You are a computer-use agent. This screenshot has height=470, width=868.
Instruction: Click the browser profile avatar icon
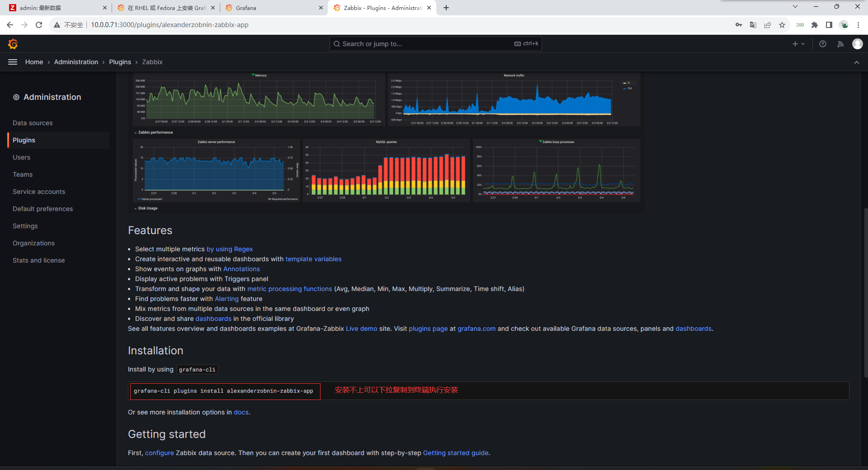(x=844, y=25)
